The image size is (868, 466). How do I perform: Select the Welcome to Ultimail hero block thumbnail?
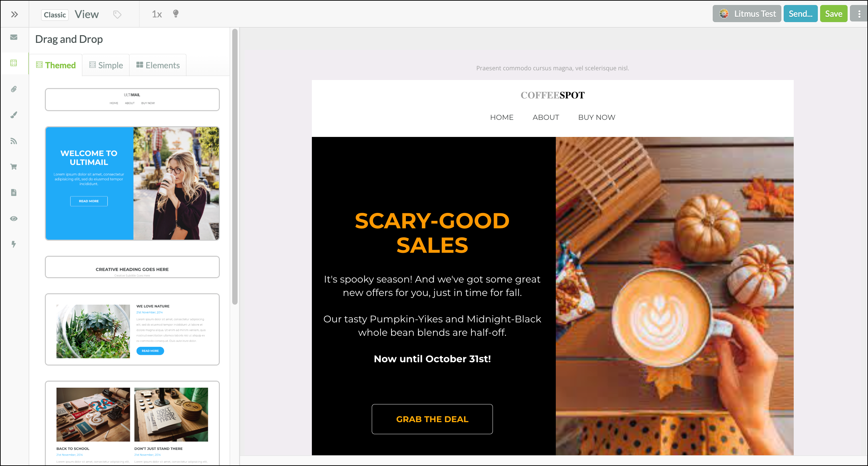(x=133, y=183)
